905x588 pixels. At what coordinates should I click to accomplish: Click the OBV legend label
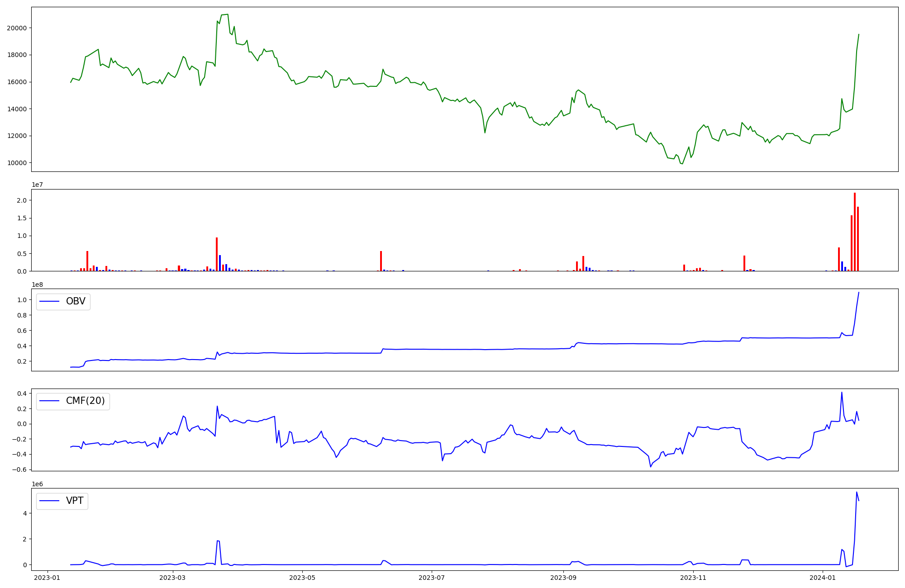(x=76, y=302)
